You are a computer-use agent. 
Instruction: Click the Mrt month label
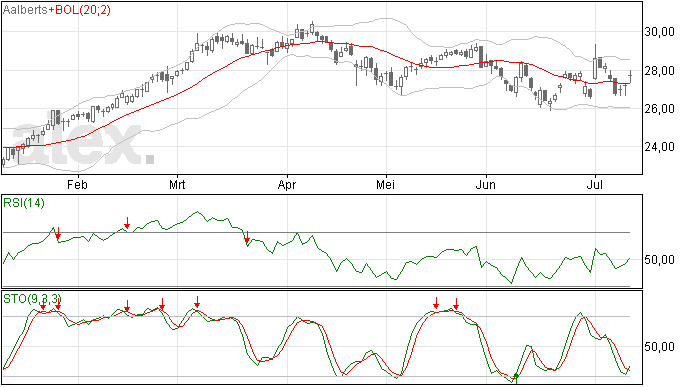click(177, 185)
